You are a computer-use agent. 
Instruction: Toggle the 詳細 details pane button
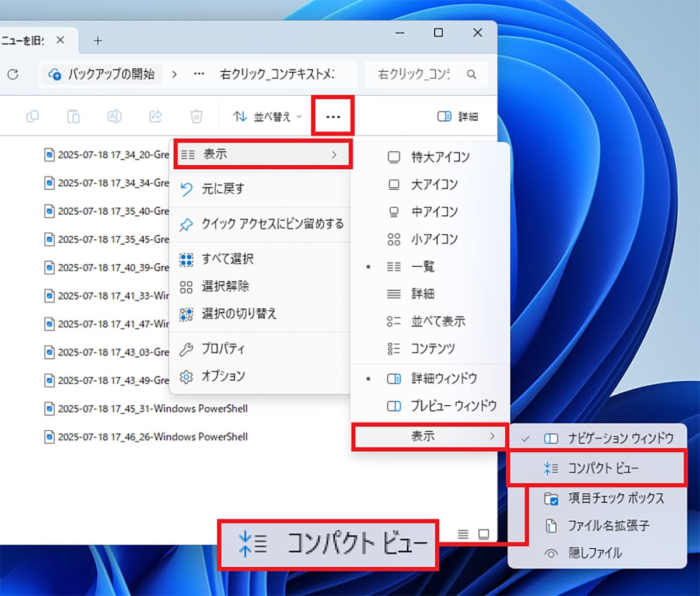click(x=458, y=116)
